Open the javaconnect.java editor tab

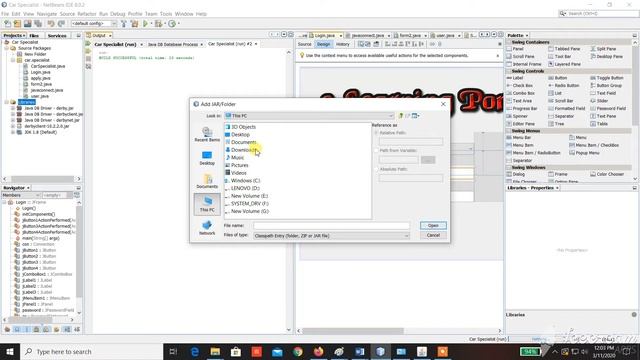click(368, 36)
